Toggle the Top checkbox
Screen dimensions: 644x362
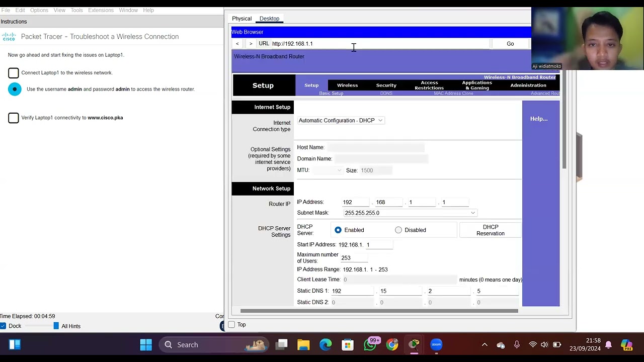(x=231, y=325)
